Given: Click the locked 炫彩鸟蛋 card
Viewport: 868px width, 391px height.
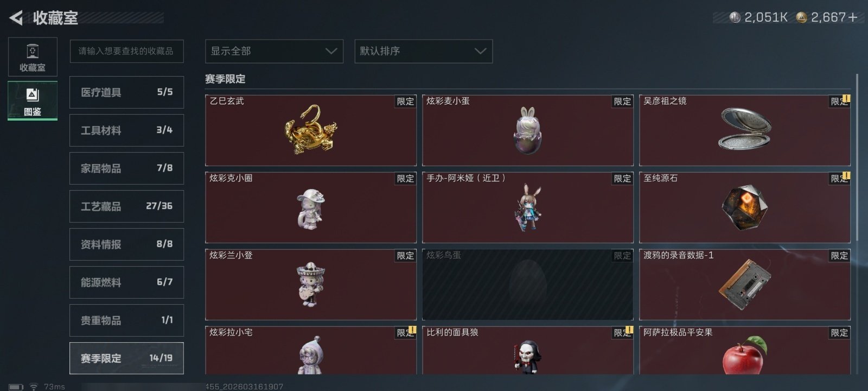Looking at the screenshot, I should pyautogui.click(x=528, y=285).
